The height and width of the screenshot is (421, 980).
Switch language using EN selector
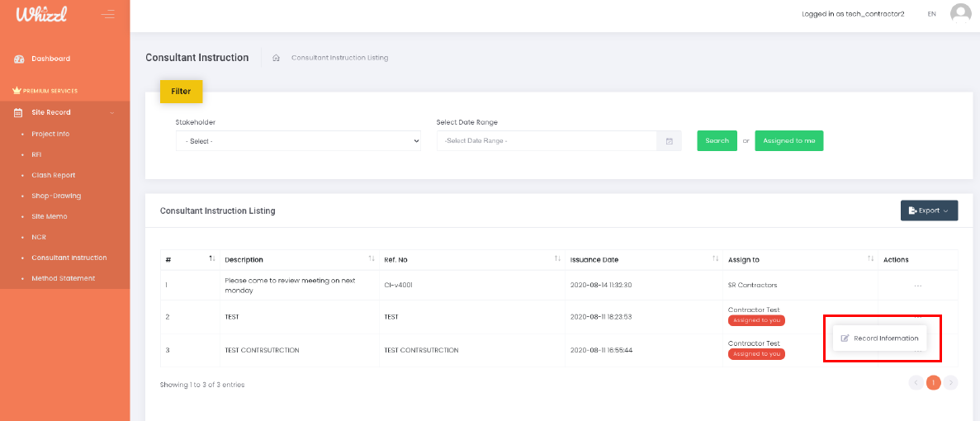[931, 14]
